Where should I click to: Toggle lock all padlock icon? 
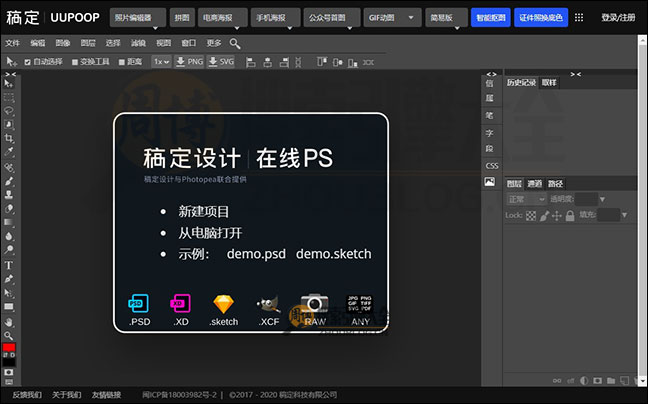pyautogui.click(x=570, y=216)
